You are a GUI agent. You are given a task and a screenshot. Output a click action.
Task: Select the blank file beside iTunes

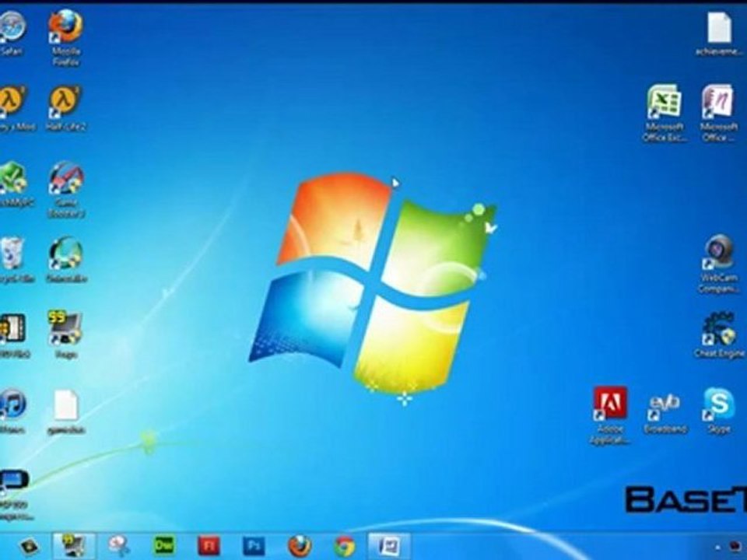coord(65,411)
